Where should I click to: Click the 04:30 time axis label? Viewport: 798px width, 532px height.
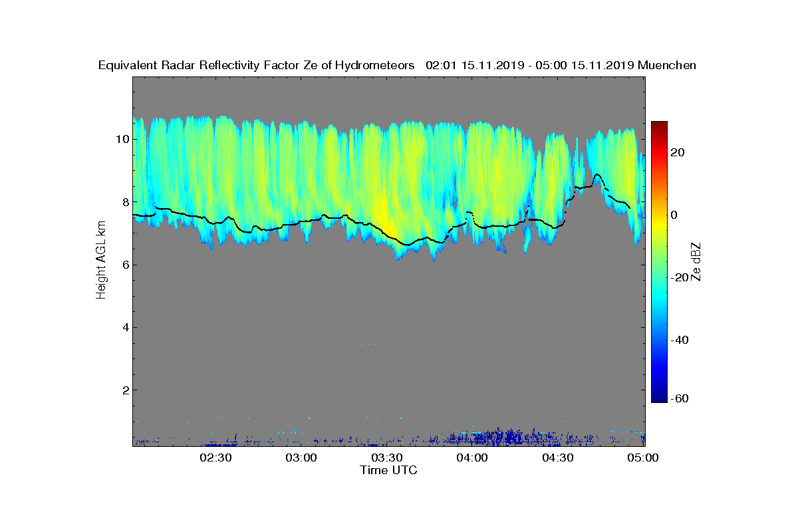[559, 458]
